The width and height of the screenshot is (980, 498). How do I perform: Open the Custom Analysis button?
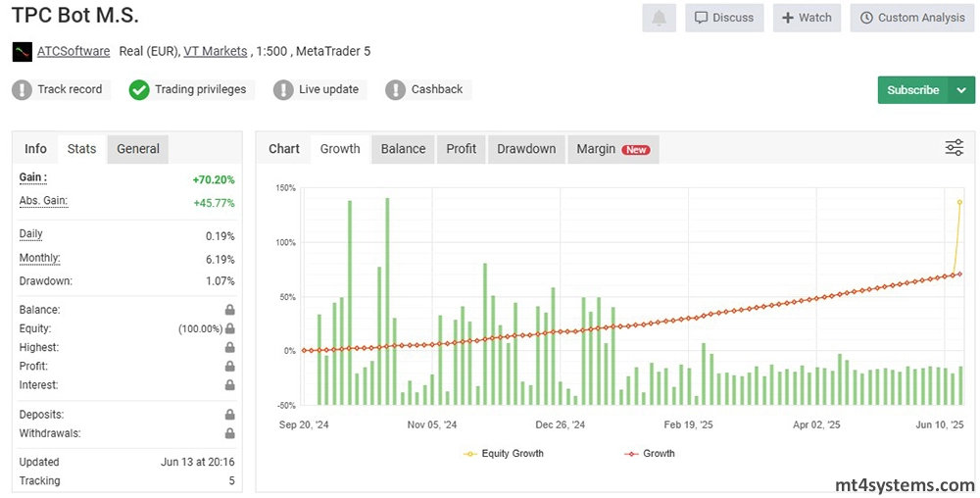[x=911, y=18]
